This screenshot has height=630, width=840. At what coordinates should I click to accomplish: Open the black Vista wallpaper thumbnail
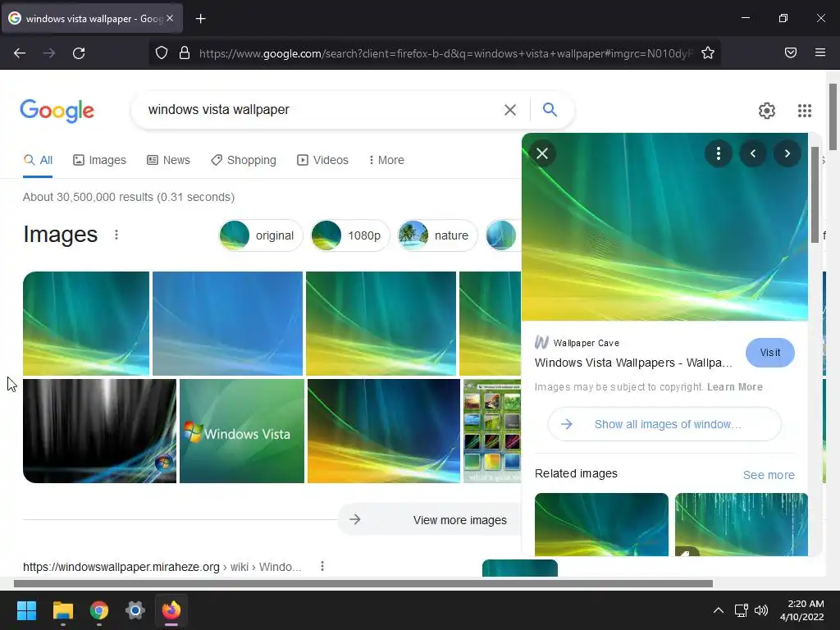point(99,431)
